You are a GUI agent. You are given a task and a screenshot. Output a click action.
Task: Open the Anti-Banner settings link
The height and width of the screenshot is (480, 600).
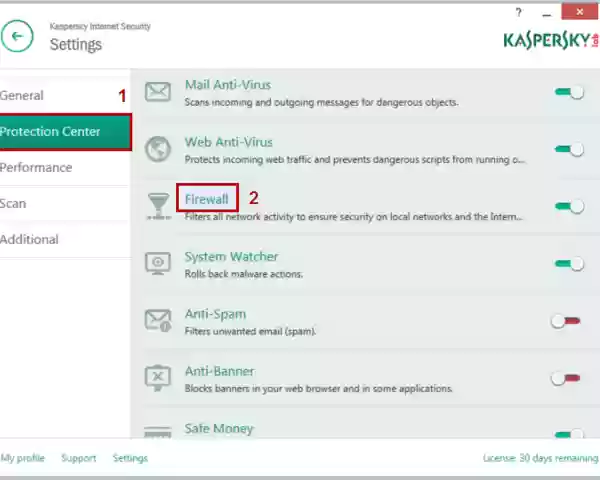219,371
